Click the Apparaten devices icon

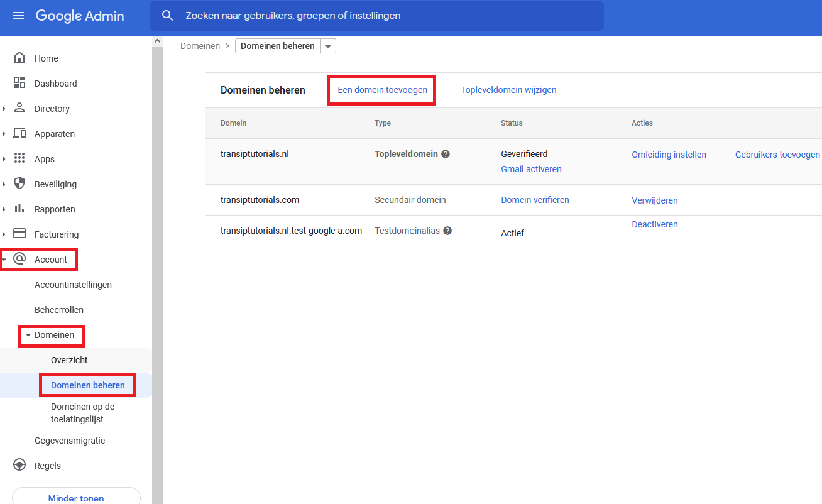19,133
